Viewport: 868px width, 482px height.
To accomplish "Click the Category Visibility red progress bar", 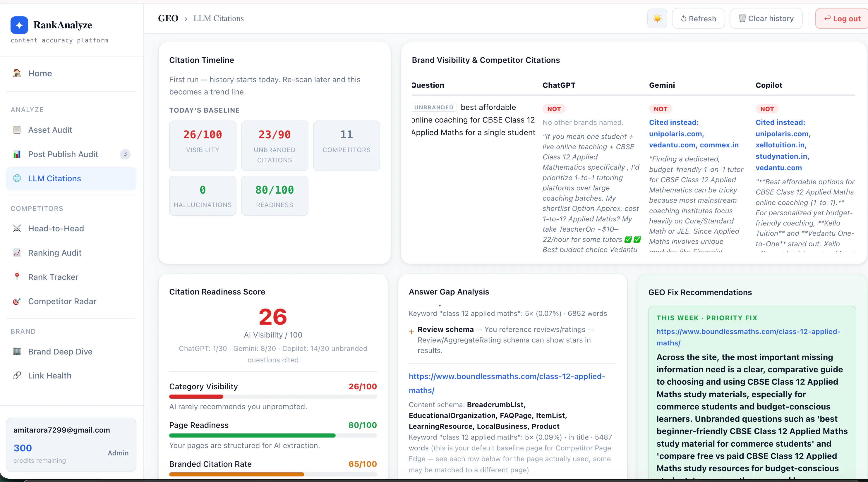I will 273,396.
